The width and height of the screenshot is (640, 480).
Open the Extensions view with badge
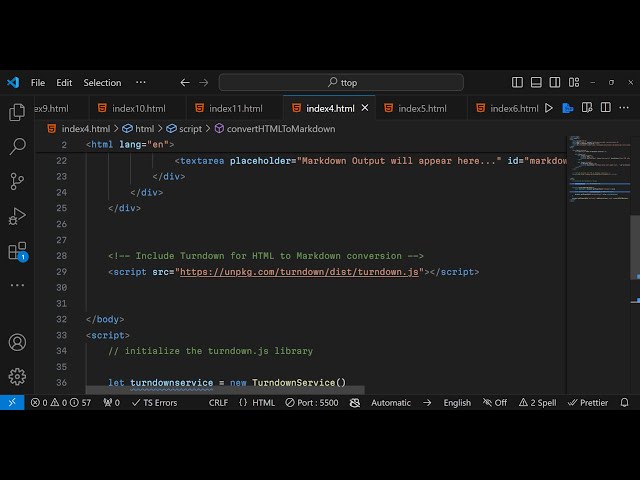click(x=17, y=251)
